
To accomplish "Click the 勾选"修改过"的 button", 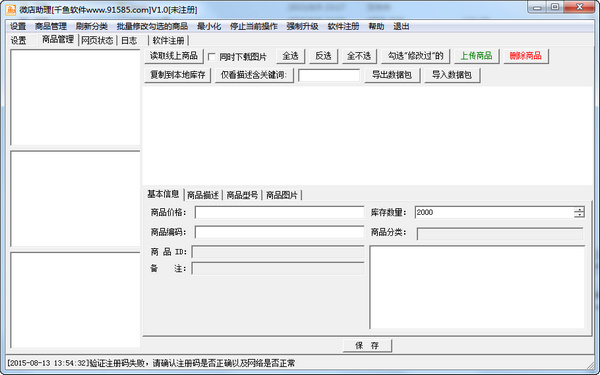I will [x=415, y=56].
